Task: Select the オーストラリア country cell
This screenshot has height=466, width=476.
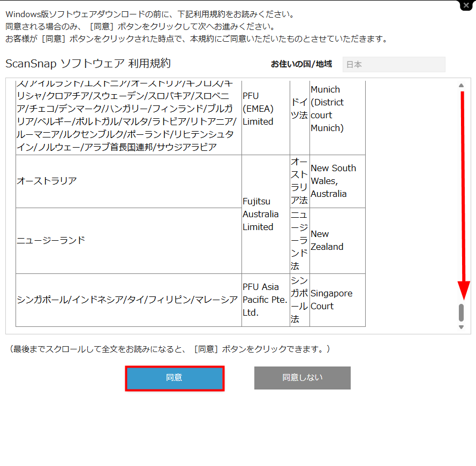Action: tap(129, 181)
